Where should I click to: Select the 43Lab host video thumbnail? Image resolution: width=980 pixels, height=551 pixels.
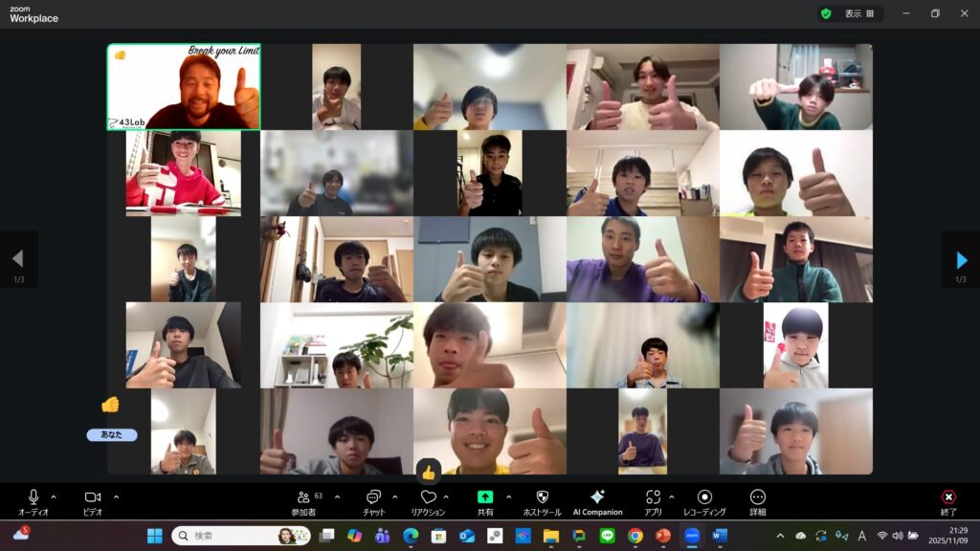(183, 87)
